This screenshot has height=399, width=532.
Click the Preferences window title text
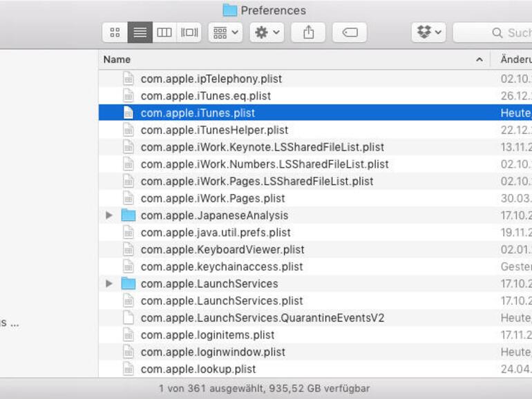tap(273, 10)
